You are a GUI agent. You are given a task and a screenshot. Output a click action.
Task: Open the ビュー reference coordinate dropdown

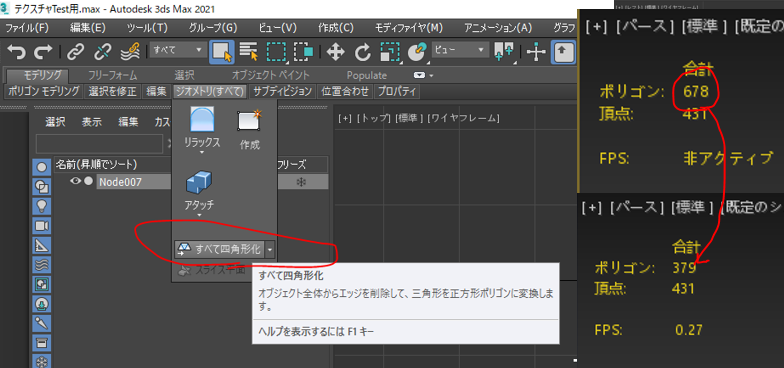pyautogui.click(x=460, y=50)
